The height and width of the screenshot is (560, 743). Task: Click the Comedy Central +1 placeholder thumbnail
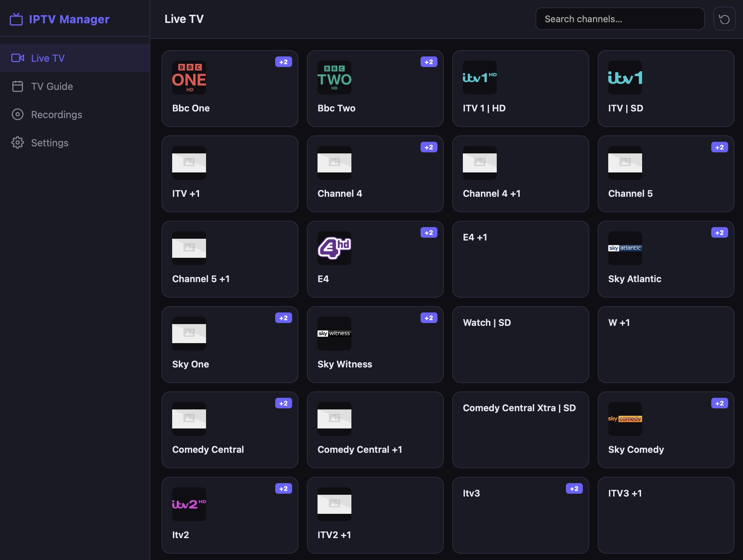[334, 419]
